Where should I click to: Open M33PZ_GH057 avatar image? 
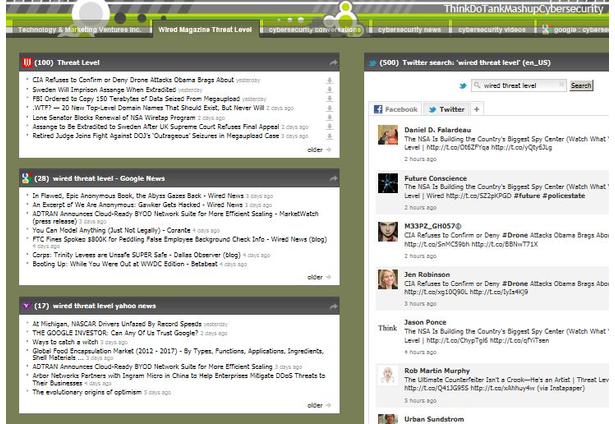coord(388,231)
